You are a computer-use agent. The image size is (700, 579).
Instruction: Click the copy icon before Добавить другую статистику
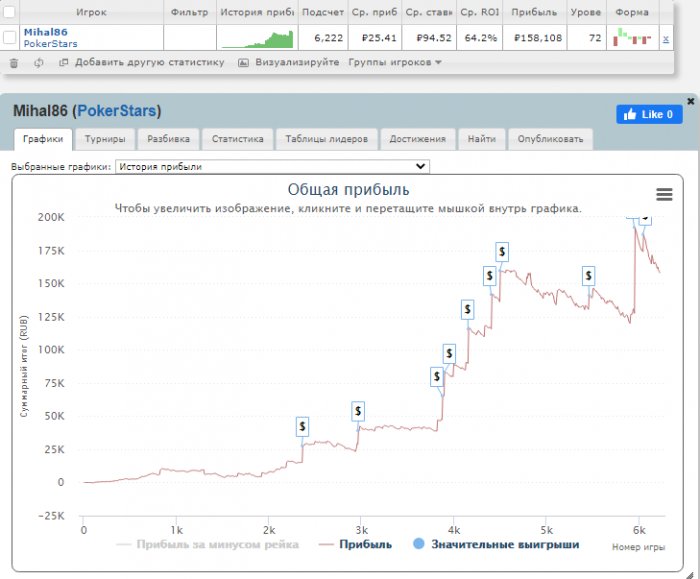(63, 62)
